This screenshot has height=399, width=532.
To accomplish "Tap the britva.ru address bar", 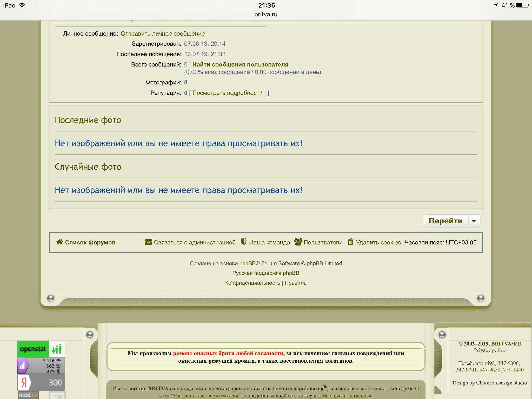I will [x=266, y=14].
